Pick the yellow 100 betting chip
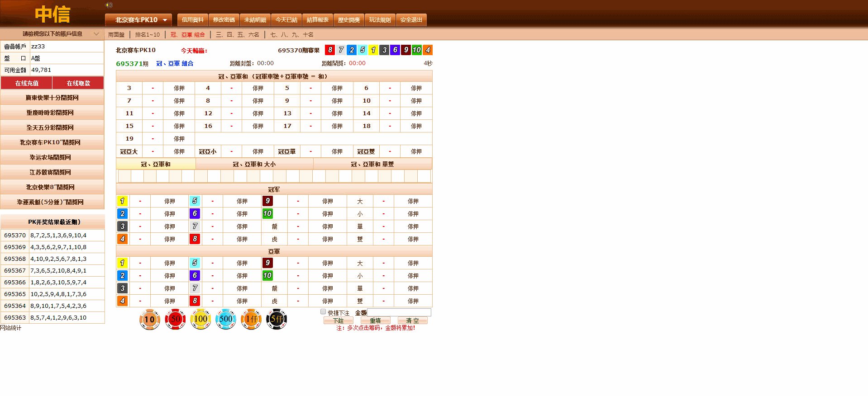 [200, 320]
